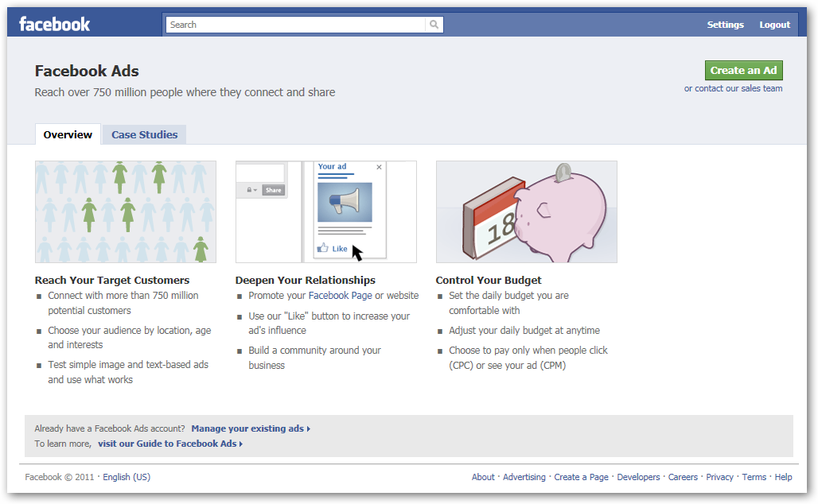Open the Privacy footer link

(x=719, y=477)
